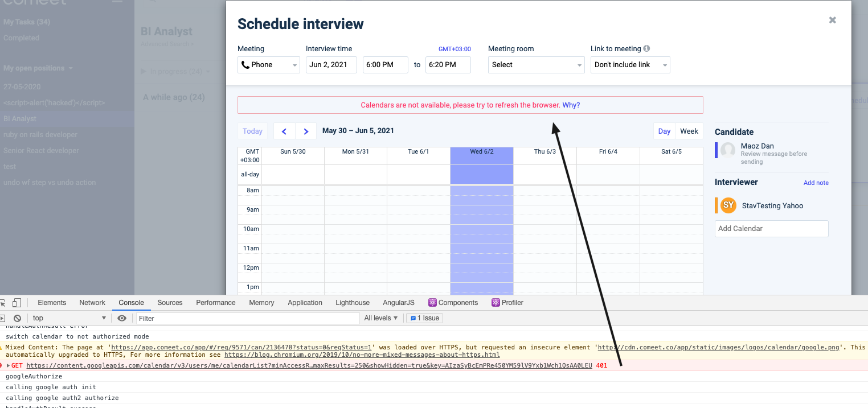Click the Sun 5/30 column header
The height and width of the screenshot is (408, 868).
tap(293, 152)
